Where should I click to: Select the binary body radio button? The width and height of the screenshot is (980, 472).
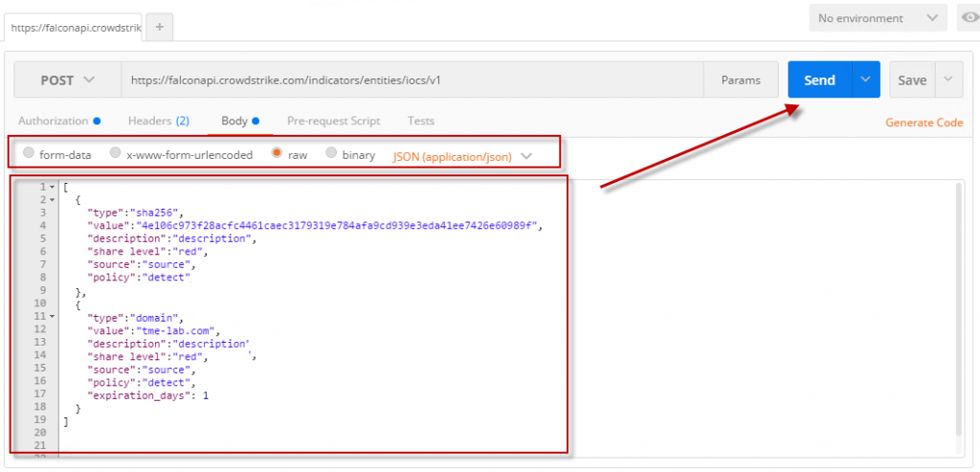332,154
